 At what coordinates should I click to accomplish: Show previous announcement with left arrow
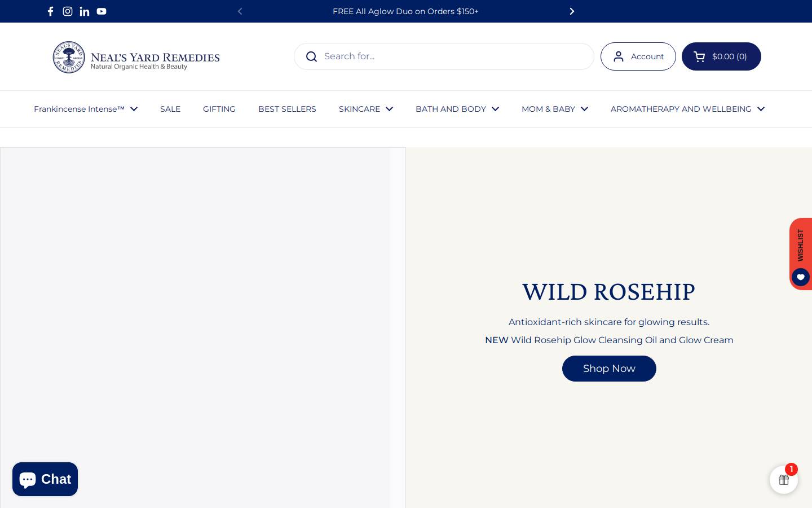(240, 11)
